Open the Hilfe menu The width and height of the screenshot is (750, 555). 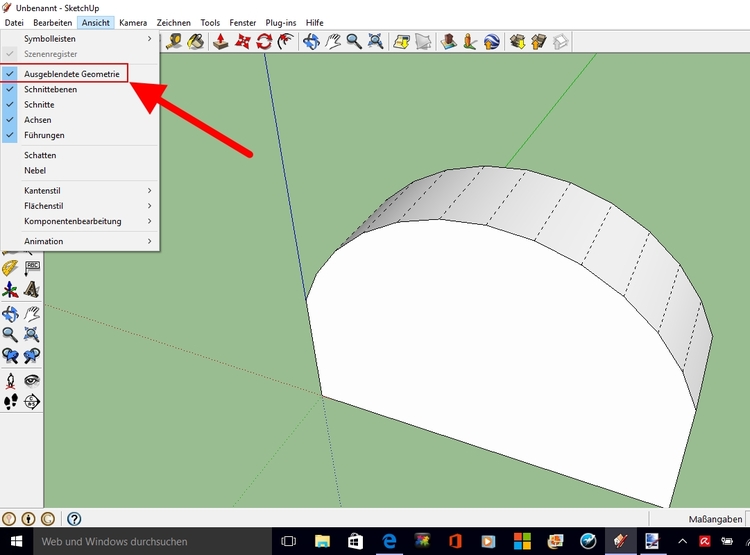click(315, 22)
